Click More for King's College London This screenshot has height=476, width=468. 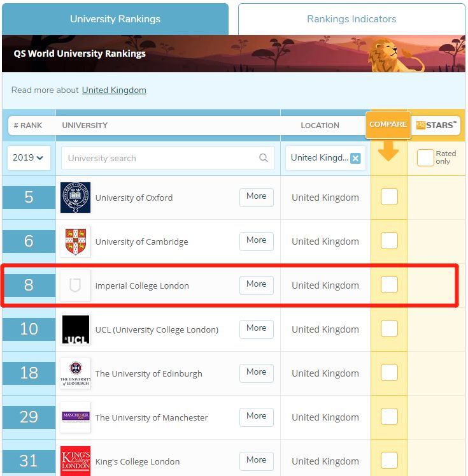(x=257, y=461)
